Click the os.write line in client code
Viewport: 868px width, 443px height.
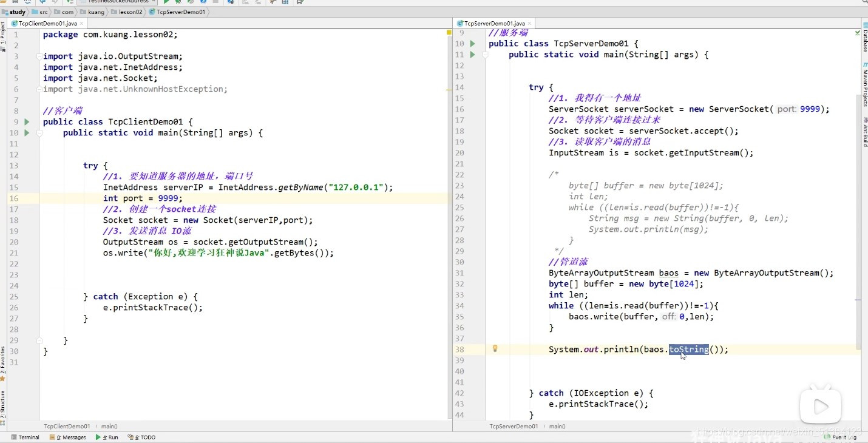pos(219,253)
